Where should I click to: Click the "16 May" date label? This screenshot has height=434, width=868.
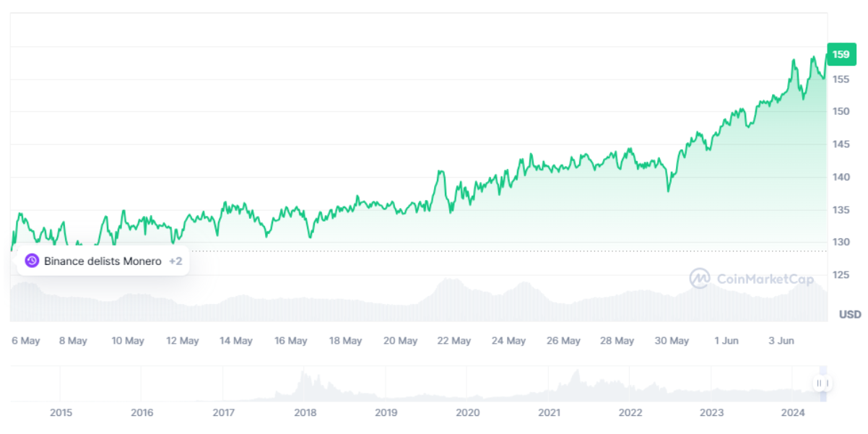291,341
